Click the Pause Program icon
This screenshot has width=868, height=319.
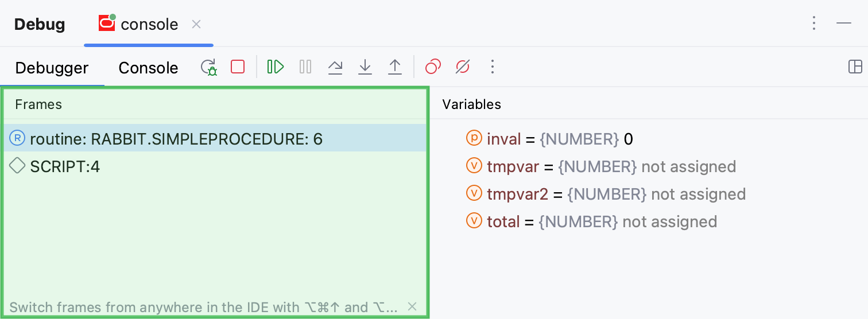pos(305,67)
